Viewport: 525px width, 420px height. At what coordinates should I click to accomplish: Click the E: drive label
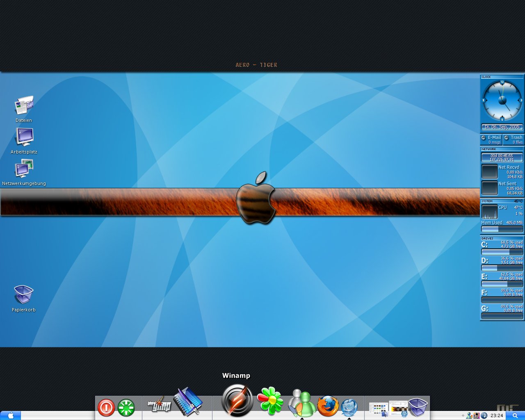click(x=484, y=276)
